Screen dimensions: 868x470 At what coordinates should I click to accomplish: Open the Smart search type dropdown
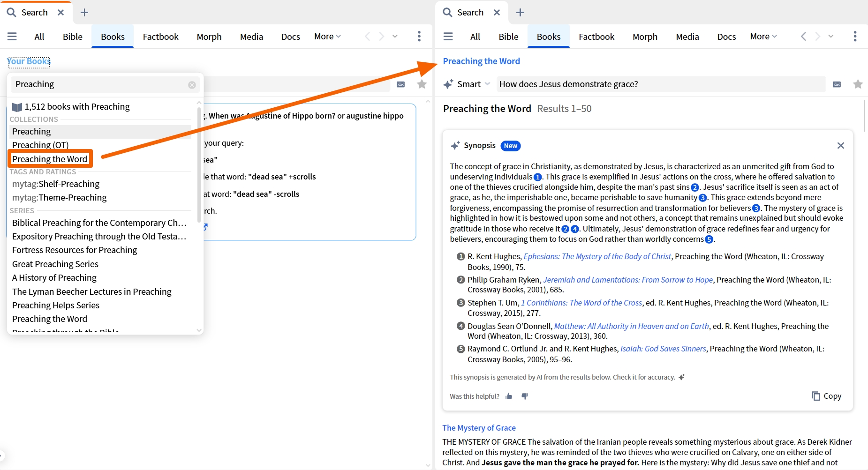tap(488, 84)
